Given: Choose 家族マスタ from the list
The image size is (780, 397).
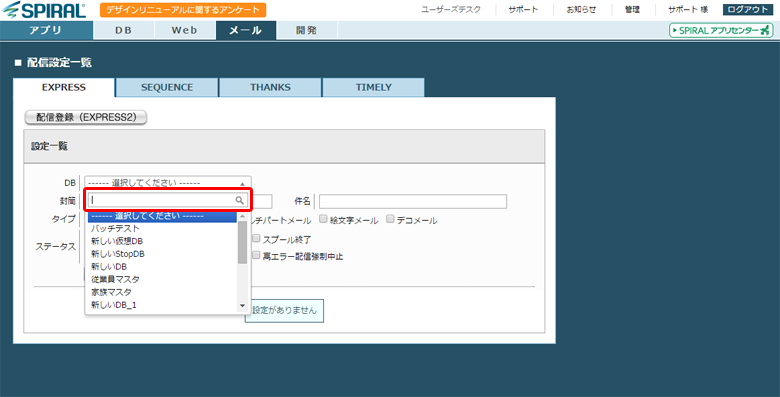Looking at the screenshot, I should (162, 293).
